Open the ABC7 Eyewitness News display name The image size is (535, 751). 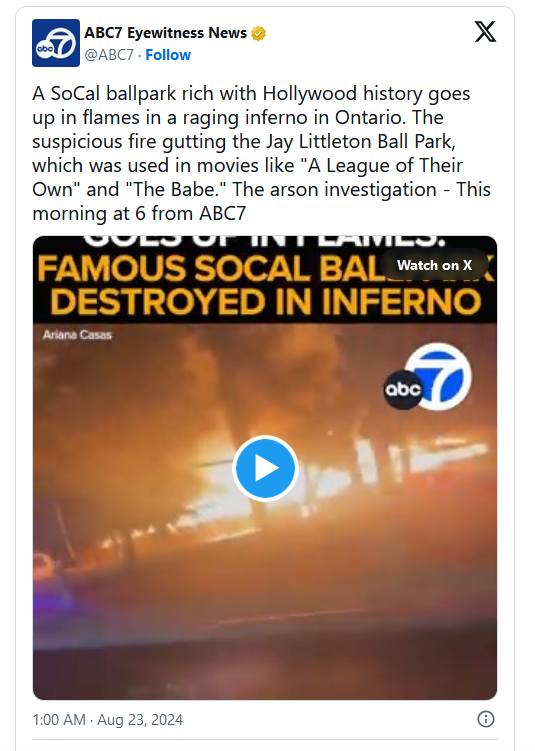pos(166,33)
